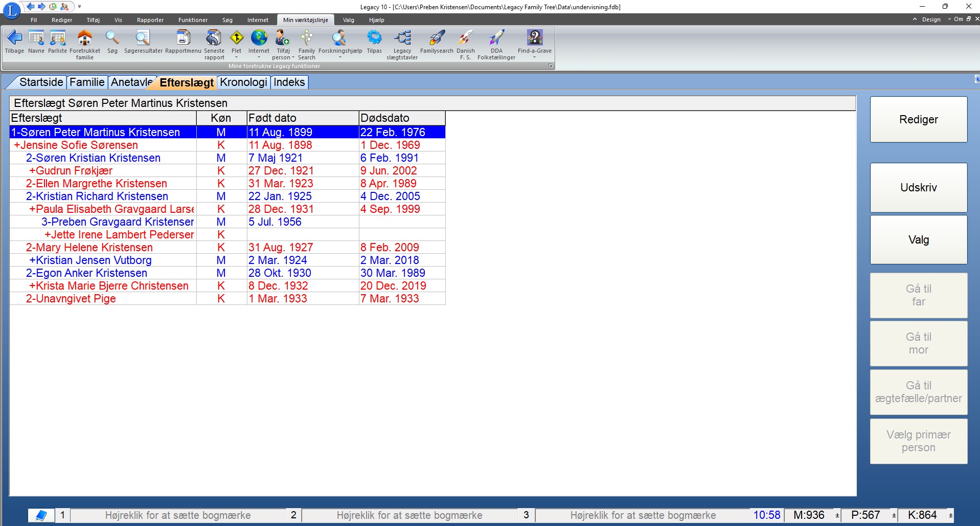Click the plus-minus stepper beside M:936
The width and height of the screenshot is (980, 526).
coord(837,515)
